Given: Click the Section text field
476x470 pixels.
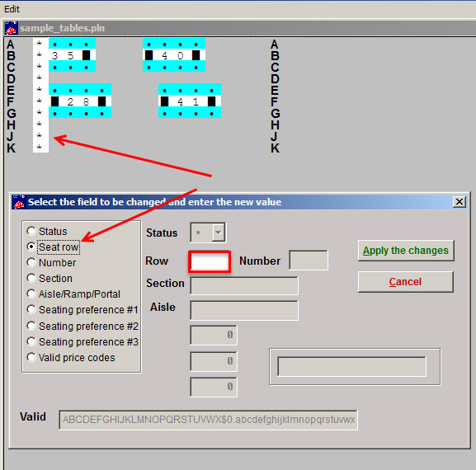Looking at the screenshot, I should coord(244,285).
